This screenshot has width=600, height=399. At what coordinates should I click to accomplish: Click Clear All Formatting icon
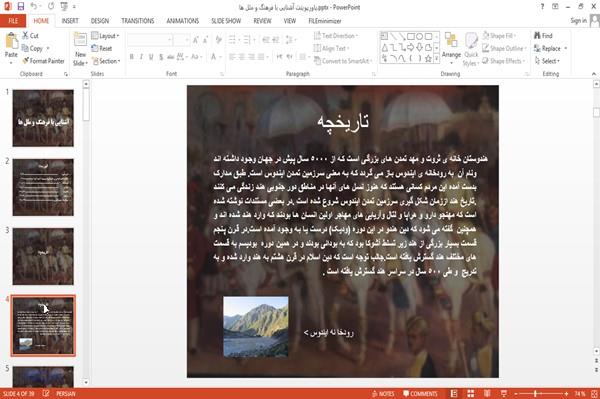click(219, 39)
